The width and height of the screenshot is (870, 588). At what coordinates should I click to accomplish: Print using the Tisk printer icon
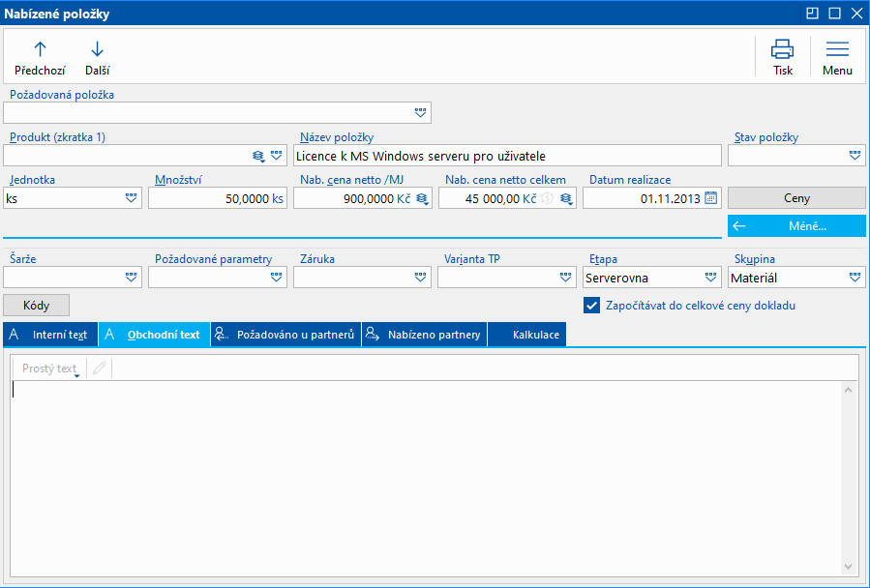tap(782, 58)
